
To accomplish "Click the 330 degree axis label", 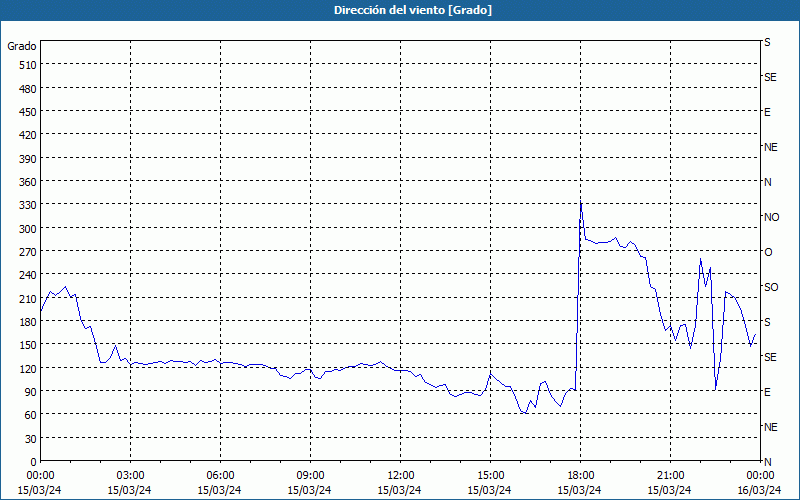I will pos(28,205).
